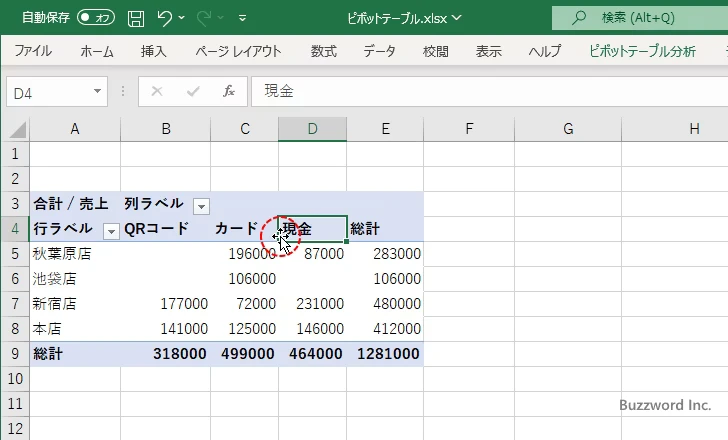This screenshot has width=728, height=440.
Task: Click the cell with value 412000
Action: click(x=385, y=329)
